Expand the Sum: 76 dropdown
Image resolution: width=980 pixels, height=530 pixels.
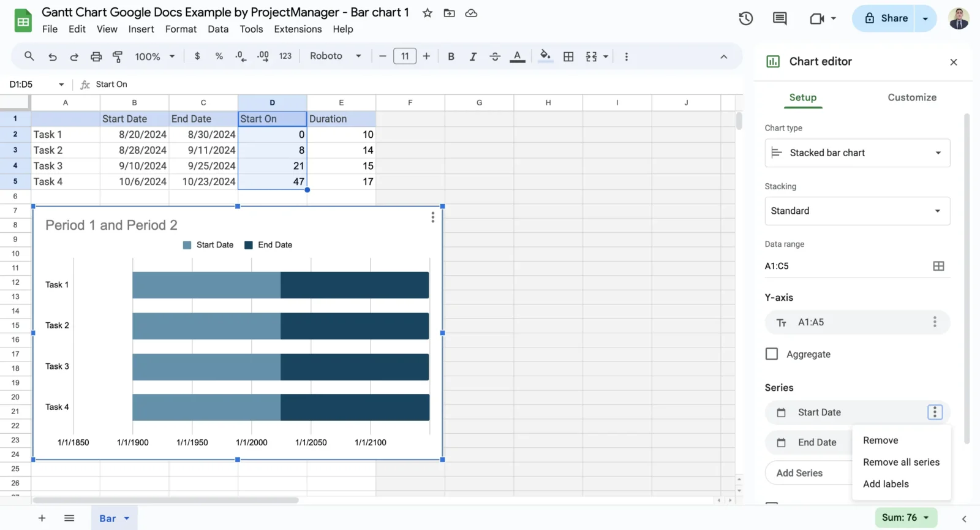coord(905,518)
